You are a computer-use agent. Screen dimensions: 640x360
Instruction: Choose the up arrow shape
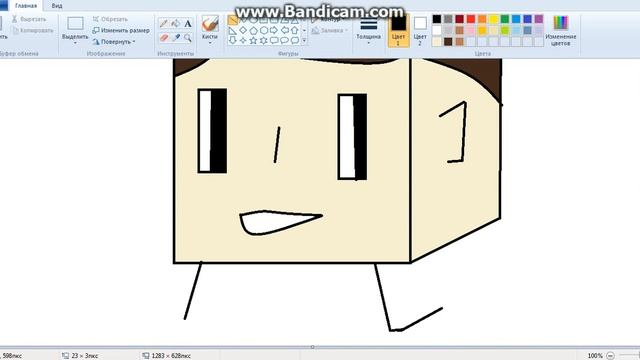point(295,31)
